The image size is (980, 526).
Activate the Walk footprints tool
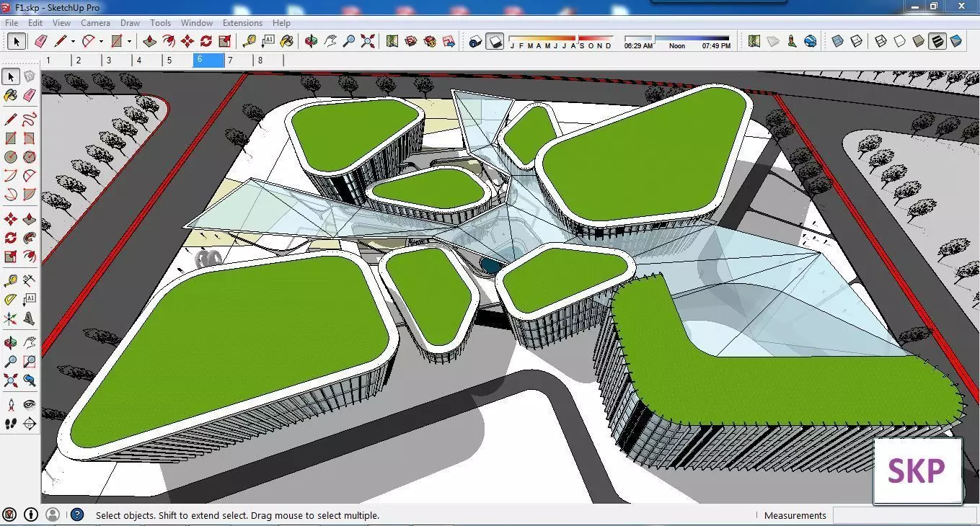10,424
